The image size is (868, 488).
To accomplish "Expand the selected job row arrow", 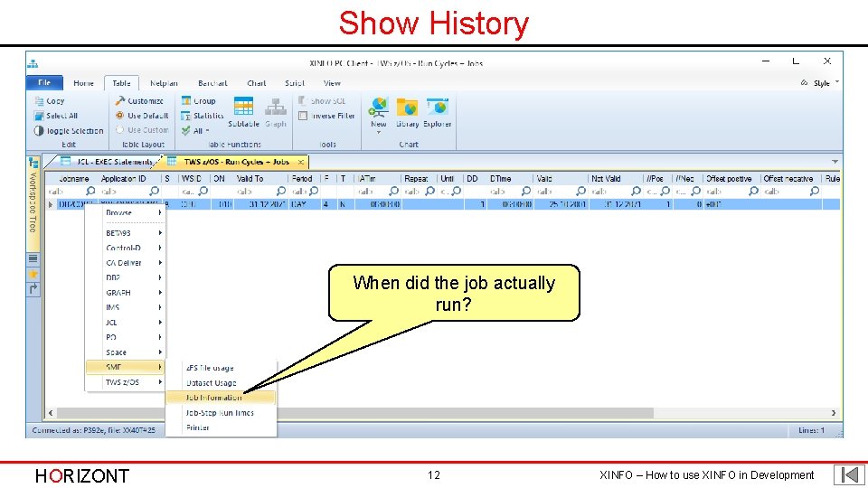I will (51, 204).
